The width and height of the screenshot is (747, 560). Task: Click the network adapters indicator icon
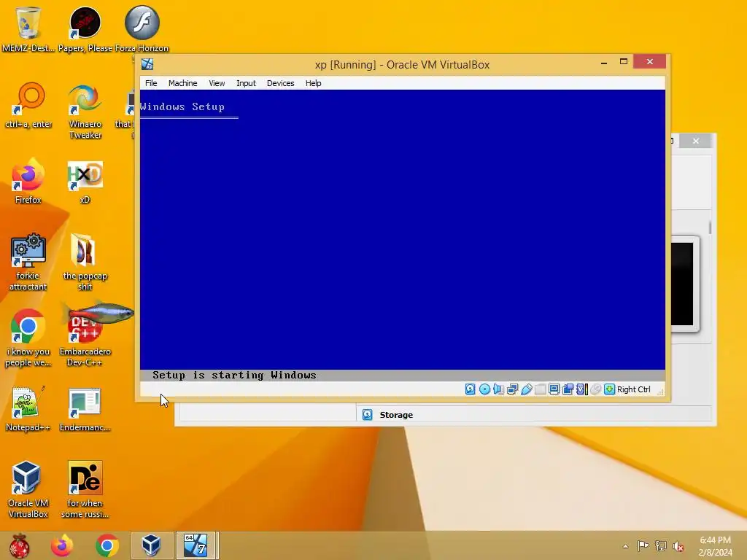pyautogui.click(x=513, y=389)
